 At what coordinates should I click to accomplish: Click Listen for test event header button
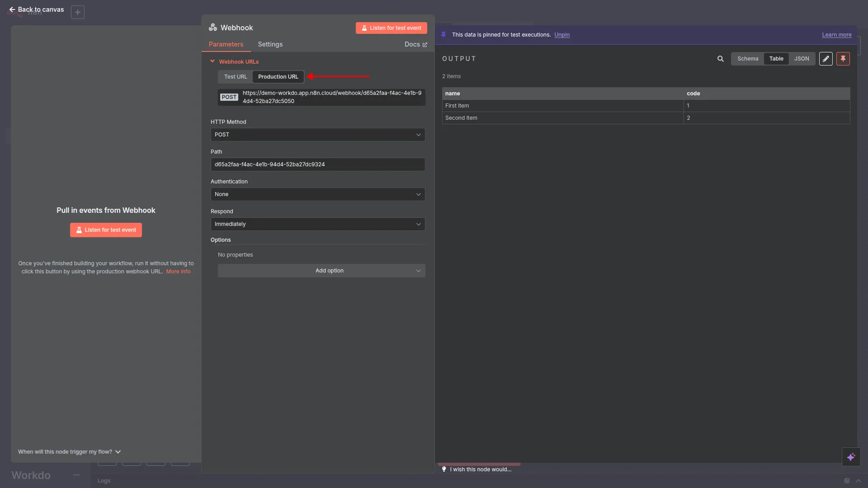pos(391,28)
